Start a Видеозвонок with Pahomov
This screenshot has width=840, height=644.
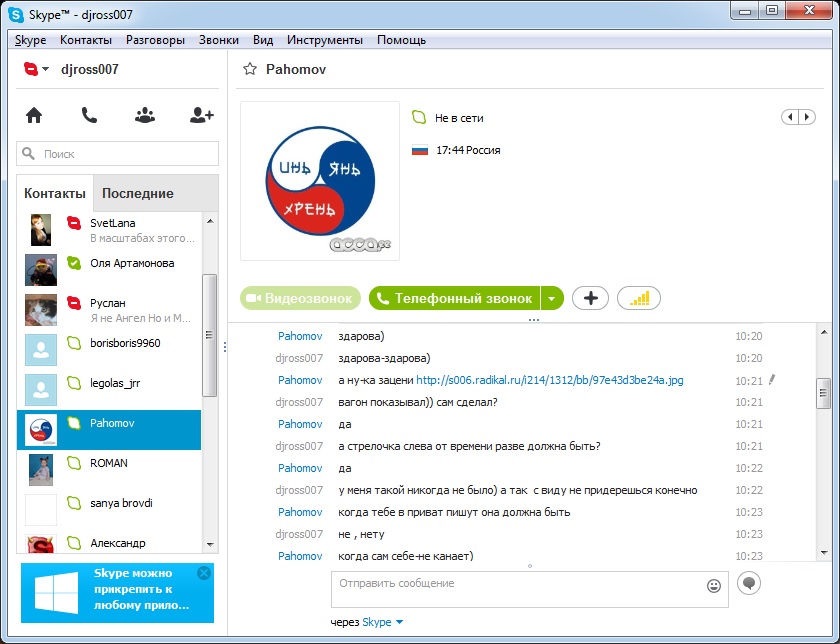(301, 298)
